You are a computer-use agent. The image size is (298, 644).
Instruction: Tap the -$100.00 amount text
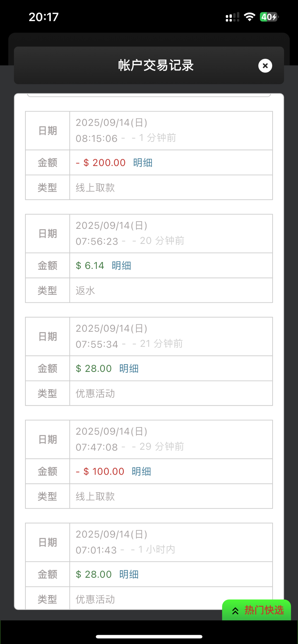point(100,471)
